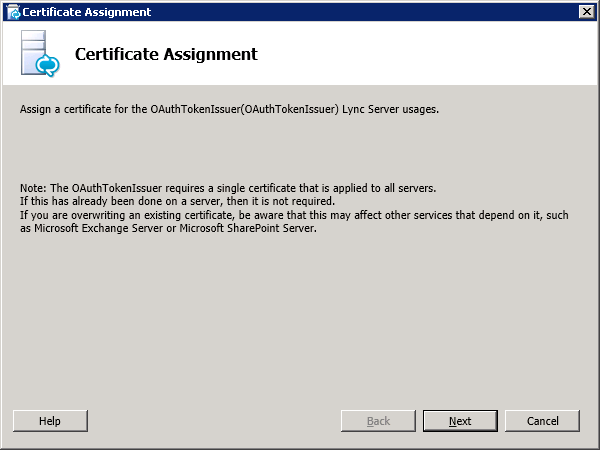Click the title bar wizard icon
This screenshot has height=450, width=600.
pyautogui.click(x=14, y=12)
